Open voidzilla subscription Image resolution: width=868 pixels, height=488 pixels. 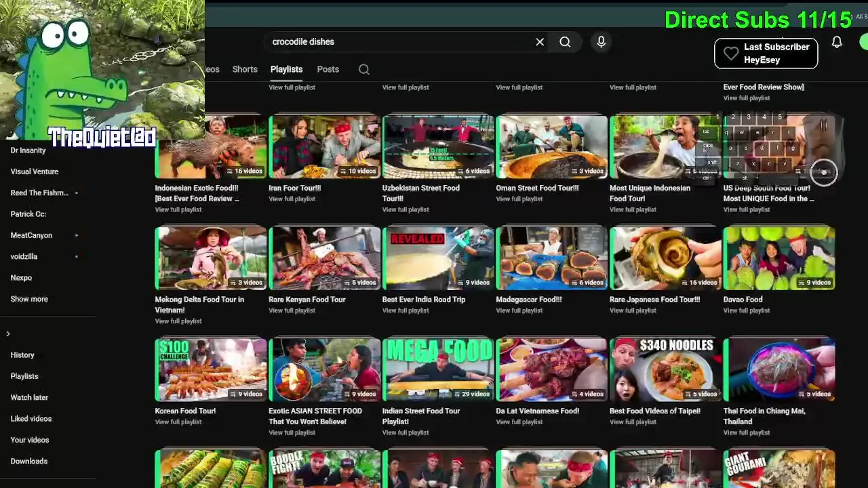[x=24, y=256]
